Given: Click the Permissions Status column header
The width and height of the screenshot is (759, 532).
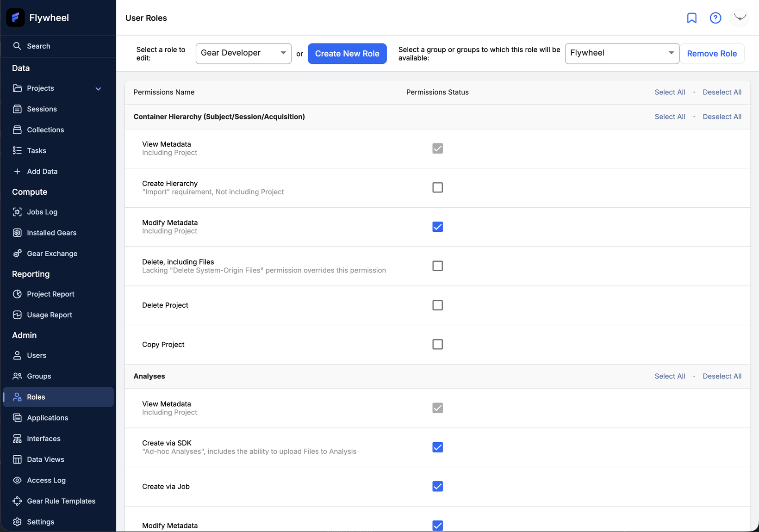Looking at the screenshot, I should pyautogui.click(x=437, y=92).
